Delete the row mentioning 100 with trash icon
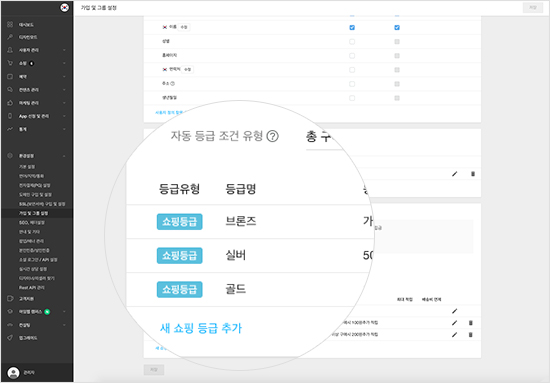Screen dimensions: 550x383 [x=471, y=323]
